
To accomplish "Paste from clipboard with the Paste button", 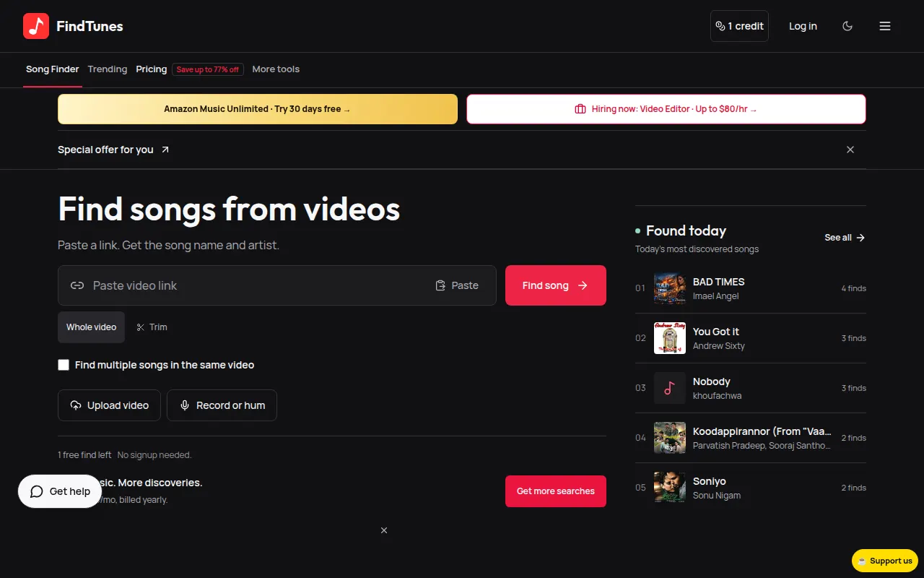I will 457,285.
